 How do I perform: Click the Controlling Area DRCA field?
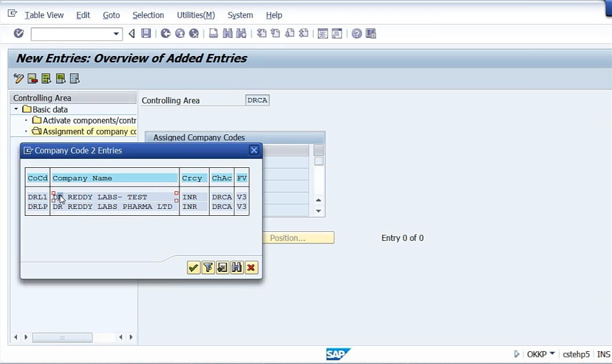point(258,100)
